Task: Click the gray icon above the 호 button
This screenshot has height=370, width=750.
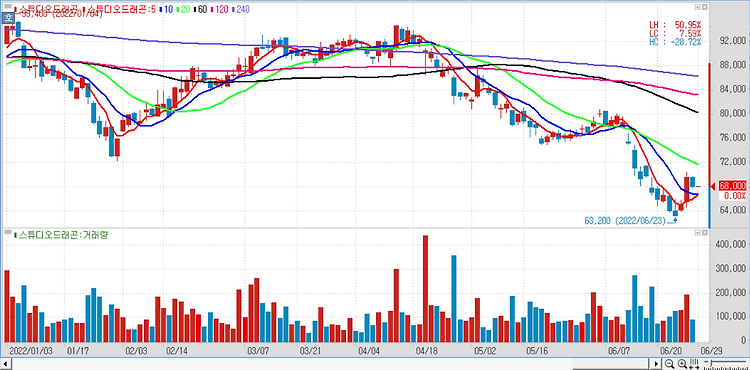Action: (x=8, y=6)
